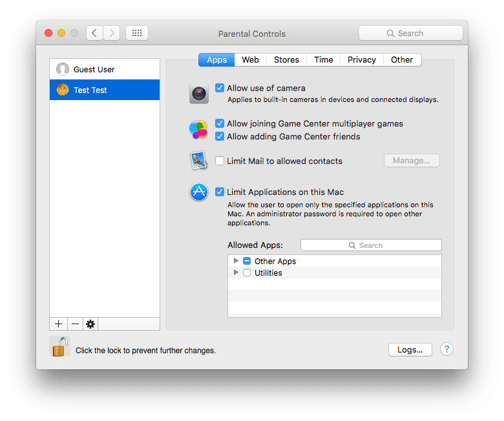Enable Limit Mail to allowed contacts
Viewport: 504px width, 421px height.
pyautogui.click(x=220, y=161)
